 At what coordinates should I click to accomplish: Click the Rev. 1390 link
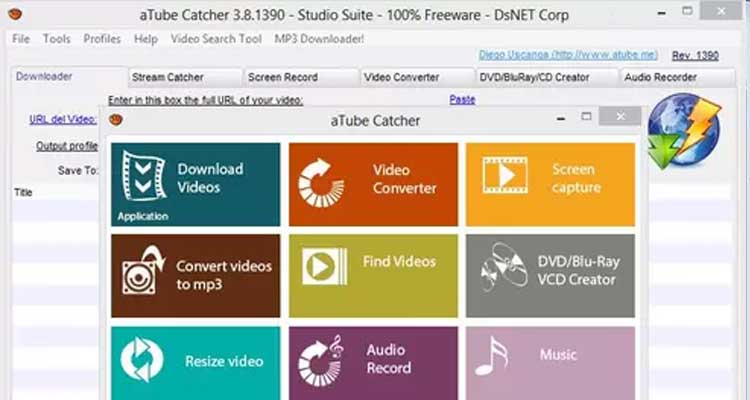695,56
